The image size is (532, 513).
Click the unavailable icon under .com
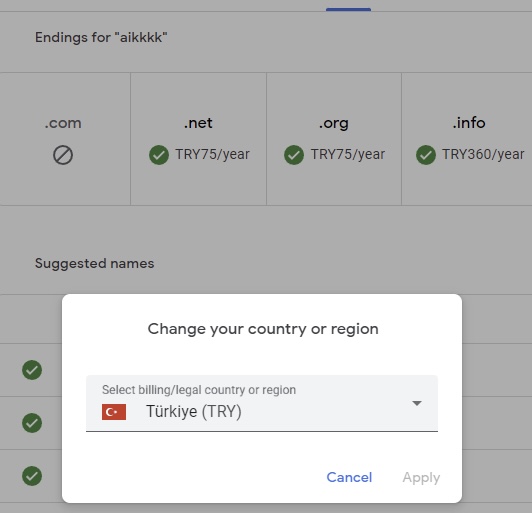click(63, 155)
